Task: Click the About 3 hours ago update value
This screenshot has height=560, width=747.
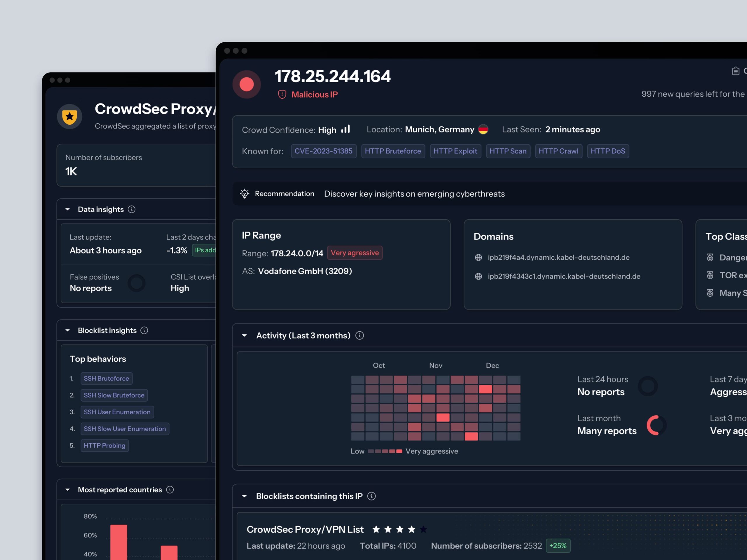Action: [x=106, y=251]
